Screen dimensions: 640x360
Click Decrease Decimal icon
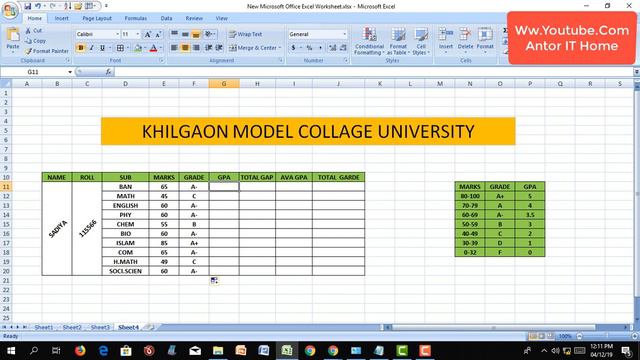[x=343, y=48]
